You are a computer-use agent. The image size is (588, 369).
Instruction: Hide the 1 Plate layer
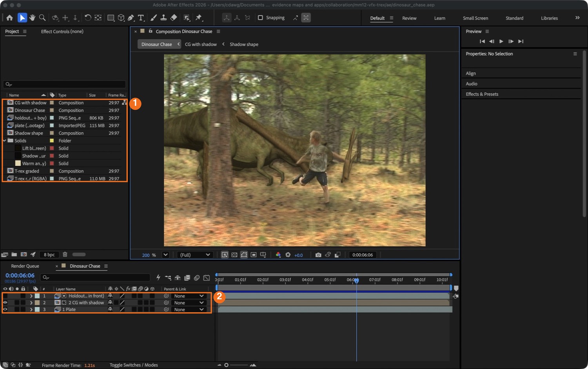[x=5, y=310]
